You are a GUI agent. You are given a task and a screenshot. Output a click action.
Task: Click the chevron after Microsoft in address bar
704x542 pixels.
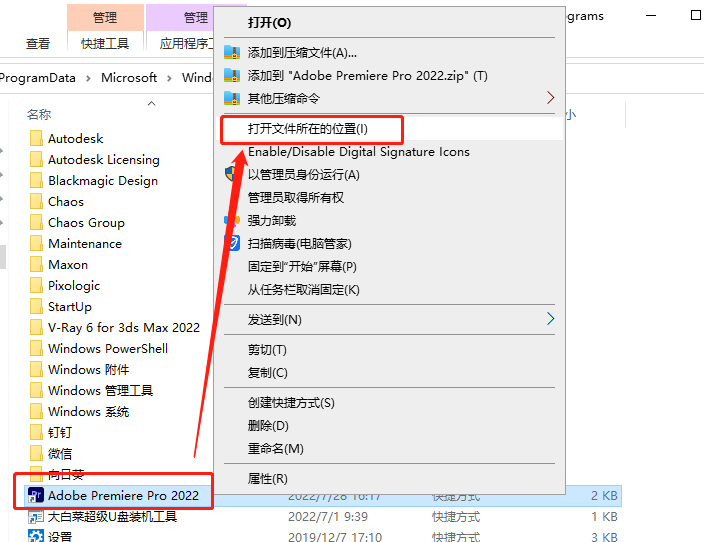(x=169, y=78)
